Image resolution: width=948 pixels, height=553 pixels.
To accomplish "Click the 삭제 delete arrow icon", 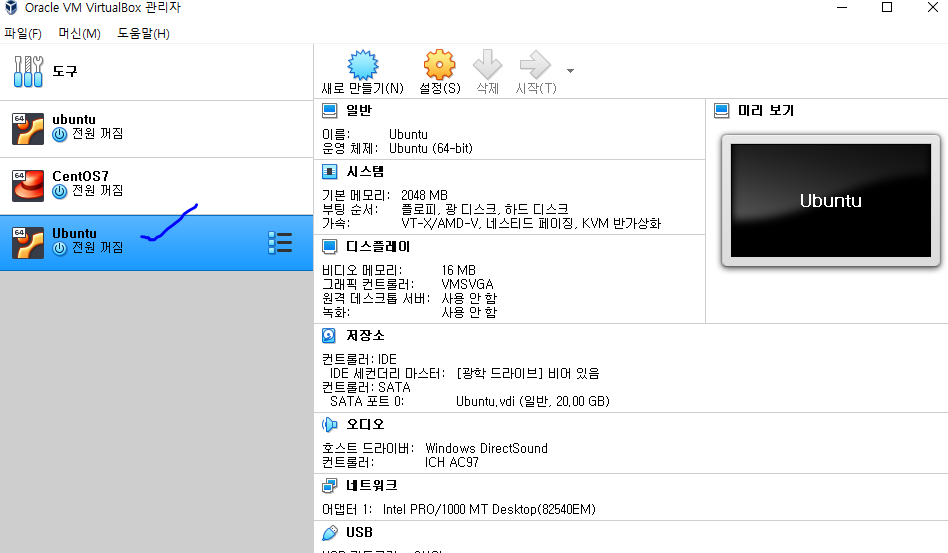I will click(487, 65).
